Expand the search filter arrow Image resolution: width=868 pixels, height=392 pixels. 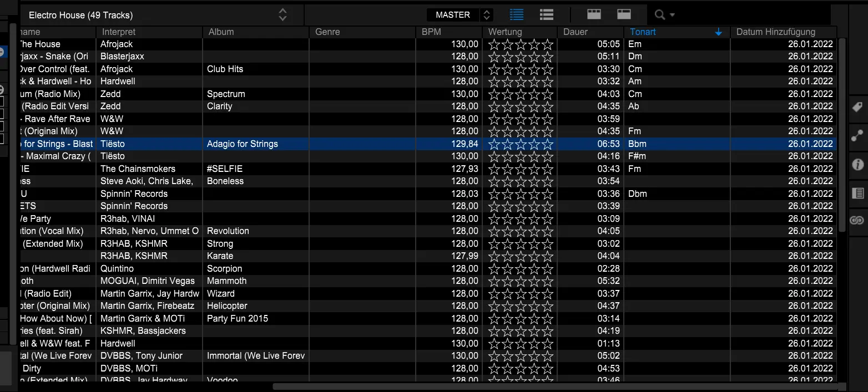[x=673, y=16]
